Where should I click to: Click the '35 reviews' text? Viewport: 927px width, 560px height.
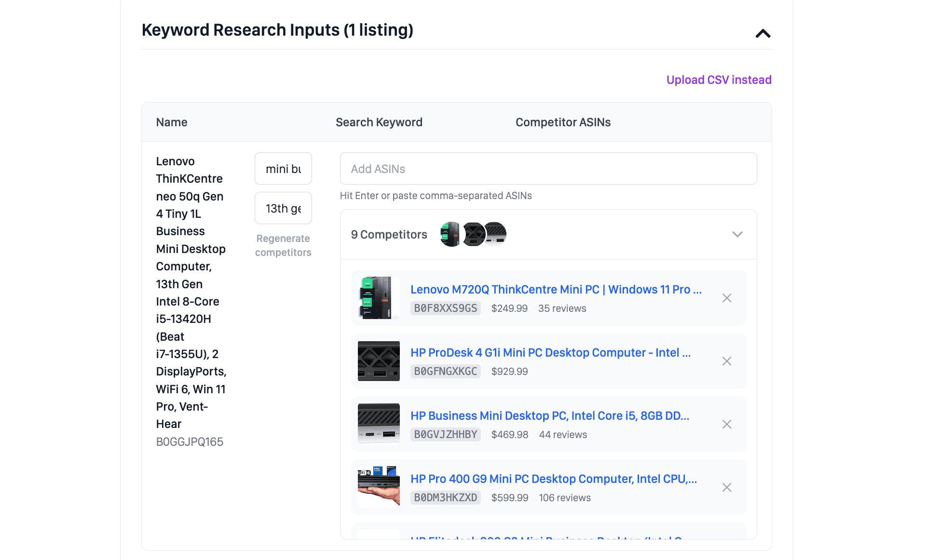tap(562, 308)
